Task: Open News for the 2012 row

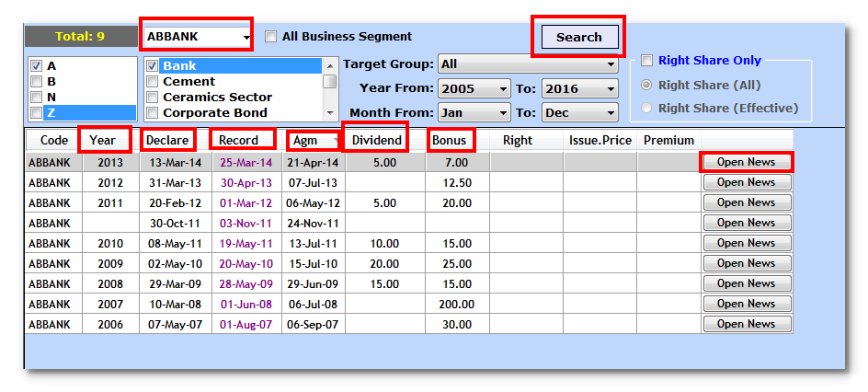Action: 747,182
